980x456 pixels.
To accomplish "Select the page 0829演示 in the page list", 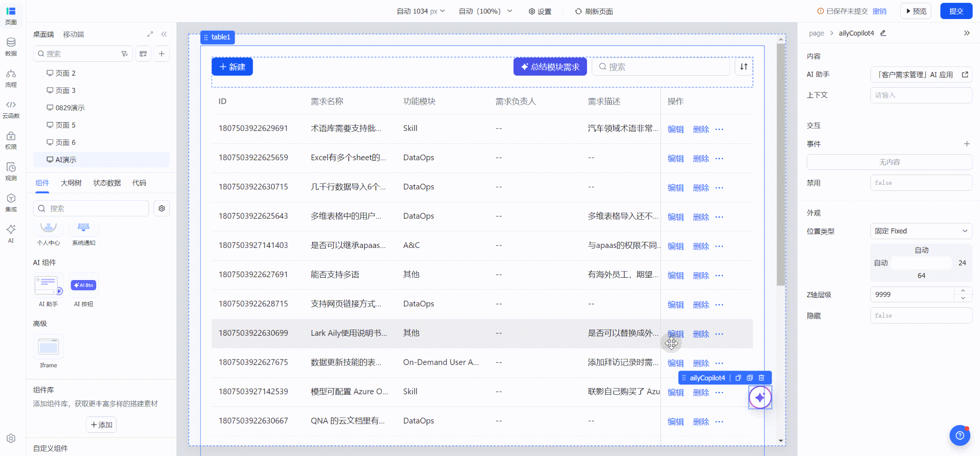I will coord(101,108).
